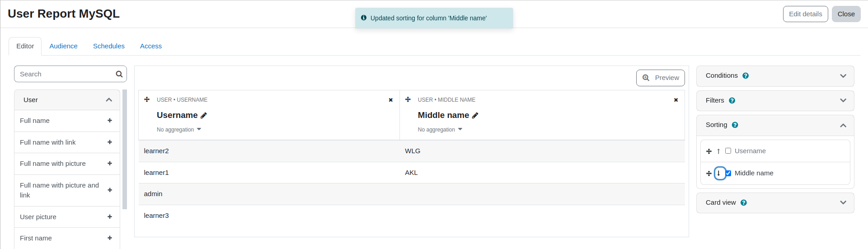The image size is (868, 249).
Task: Collapse the User column group
Action: click(x=67, y=100)
